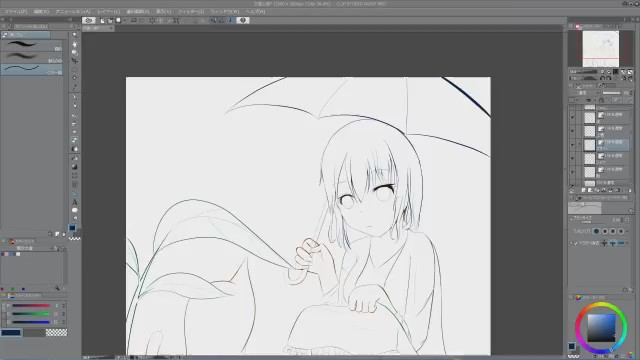
Task: Open the Filter menu
Action: tap(191, 11)
